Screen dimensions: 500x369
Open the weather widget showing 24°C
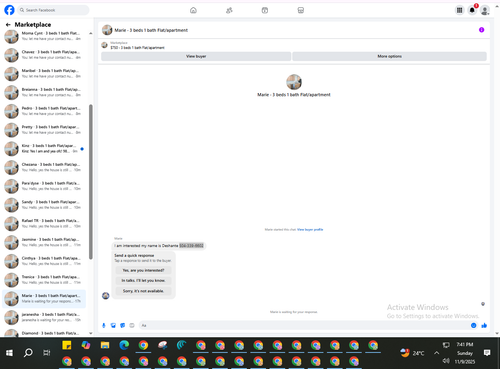pyautogui.click(x=413, y=353)
